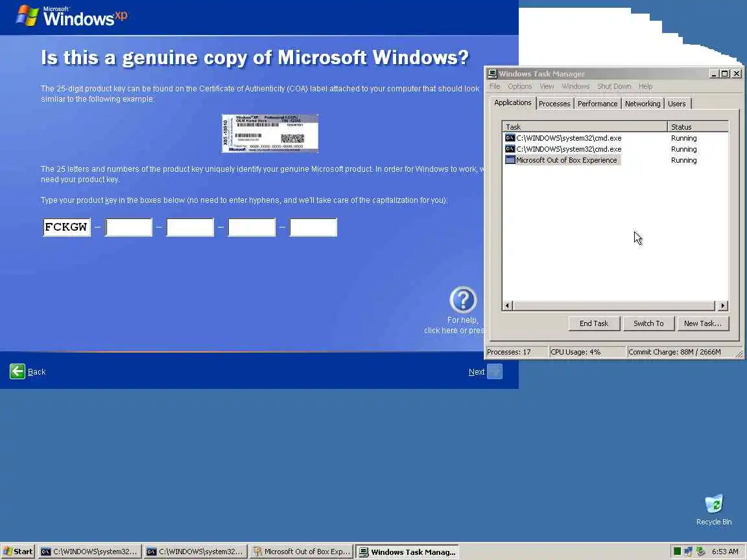Click the safely remove hardware tray icon
Screen dimensions: 747x560
point(700,552)
